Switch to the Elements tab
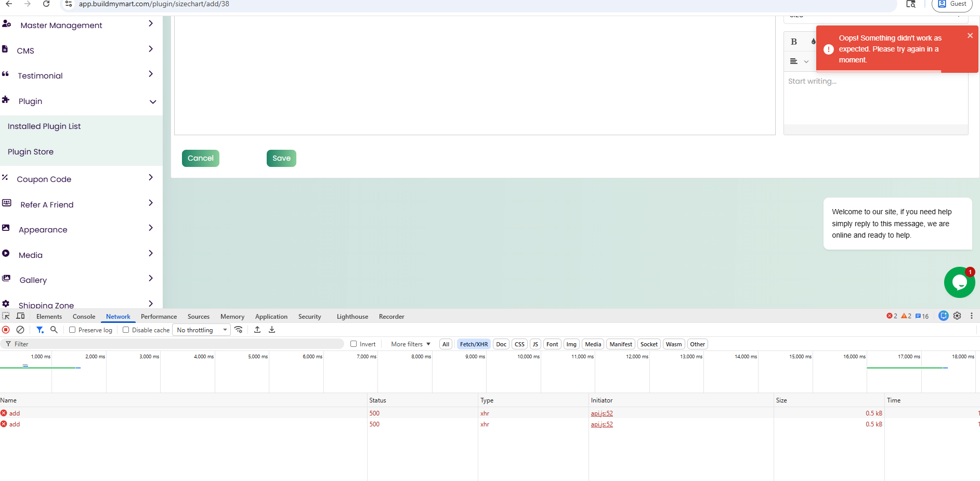The image size is (980, 481). 49,317
